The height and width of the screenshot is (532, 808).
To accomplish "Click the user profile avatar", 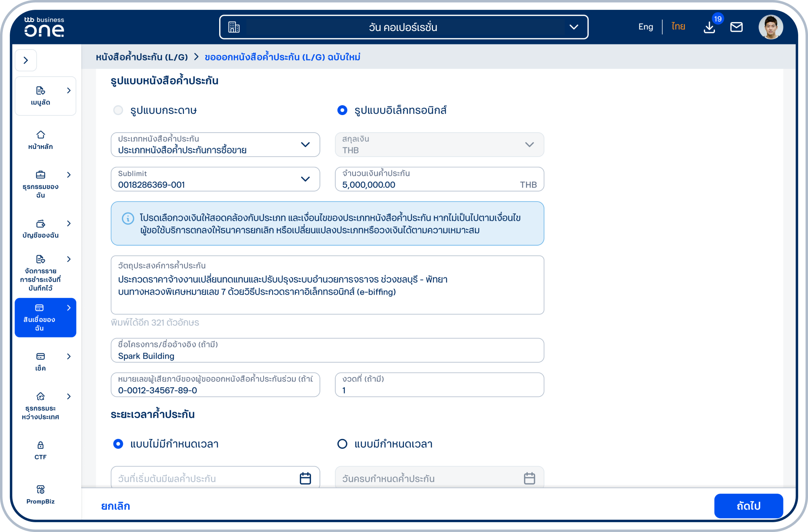I will 770,27.
